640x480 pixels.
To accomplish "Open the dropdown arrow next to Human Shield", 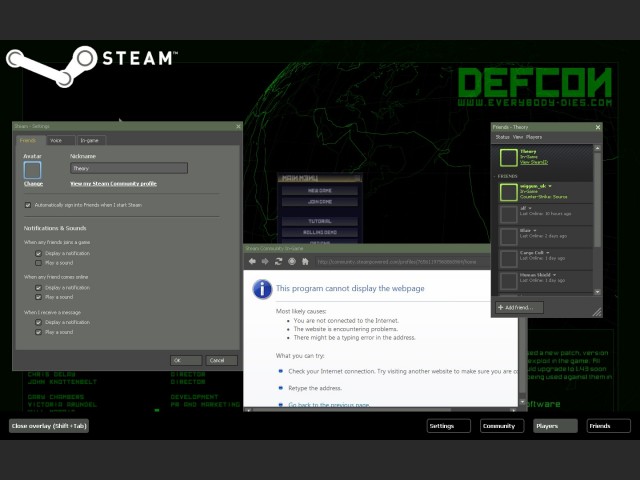I will [x=554, y=275].
